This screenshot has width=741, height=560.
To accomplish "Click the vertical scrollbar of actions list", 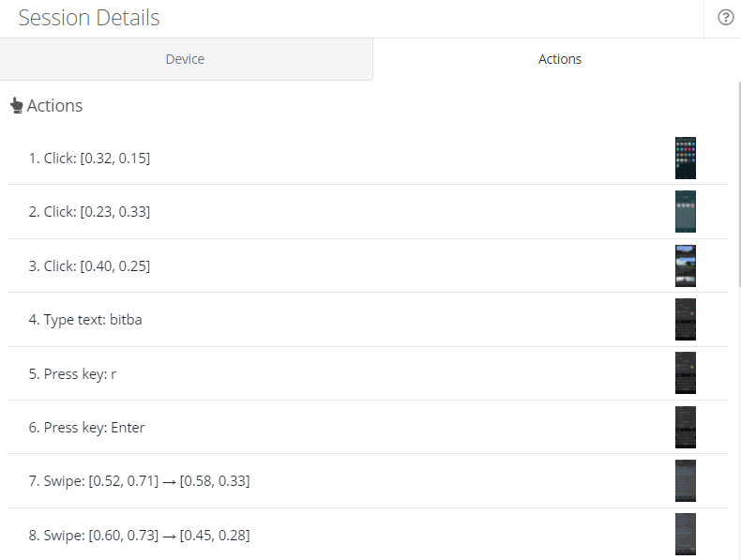I will [x=737, y=281].
